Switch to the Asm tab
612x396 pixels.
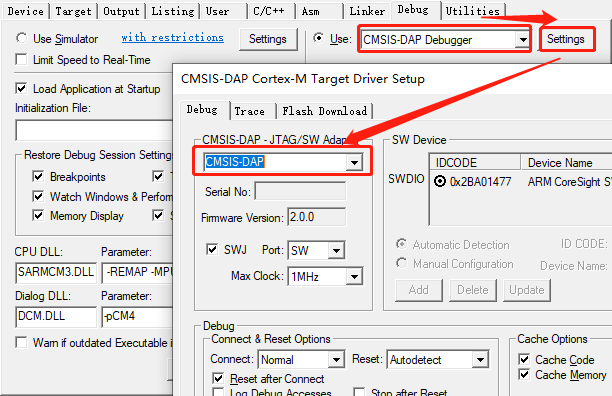(x=311, y=11)
